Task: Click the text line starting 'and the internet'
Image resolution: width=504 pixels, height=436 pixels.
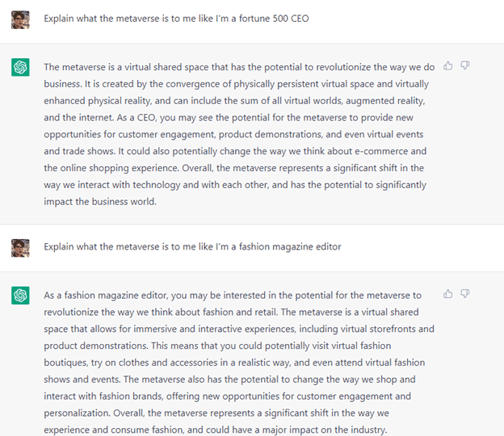Action: [74, 117]
